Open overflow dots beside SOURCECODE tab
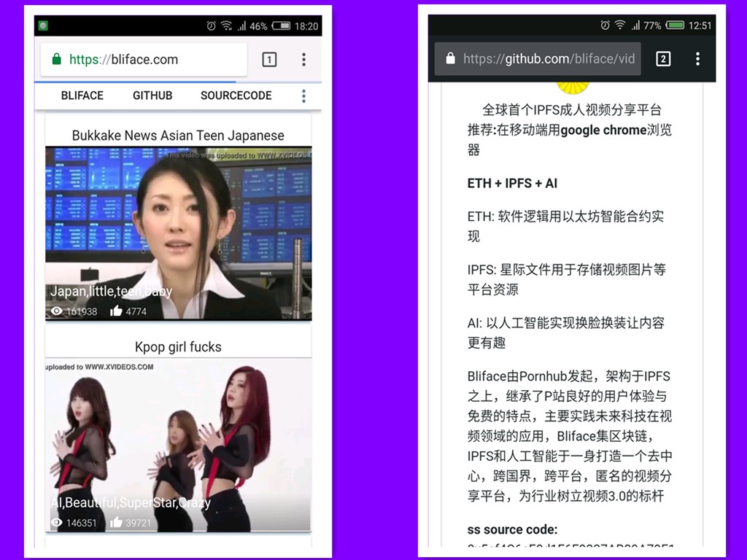Viewport: 747px width, 560px height. pyautogui.click(x=303, y=96)
